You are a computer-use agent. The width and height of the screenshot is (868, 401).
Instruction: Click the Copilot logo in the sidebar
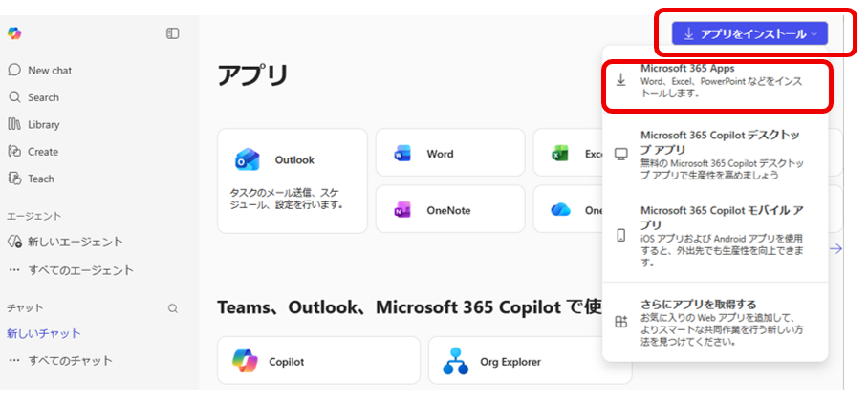coord(14,33)
